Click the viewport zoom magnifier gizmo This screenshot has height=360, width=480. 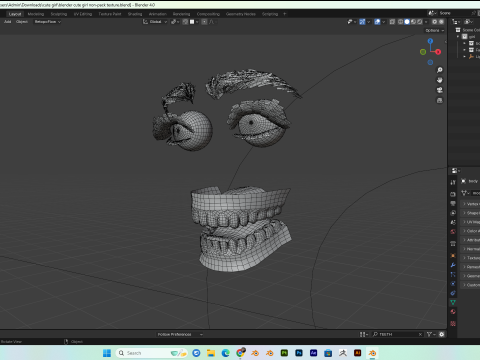coord(440,70)
